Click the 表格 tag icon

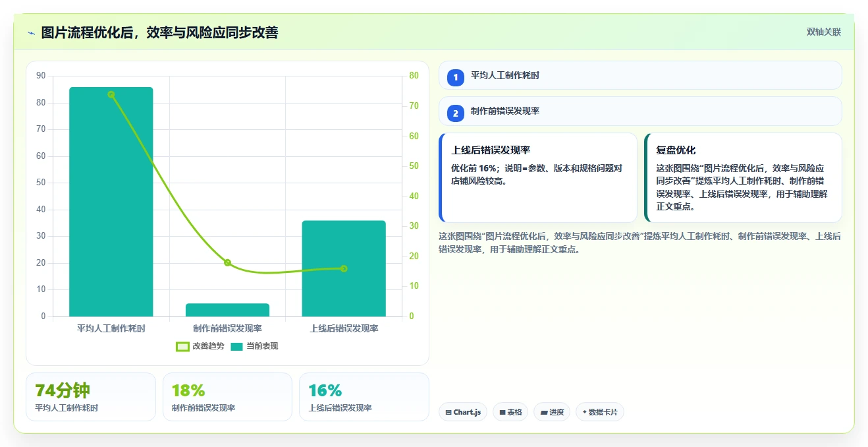click(502, 413)
